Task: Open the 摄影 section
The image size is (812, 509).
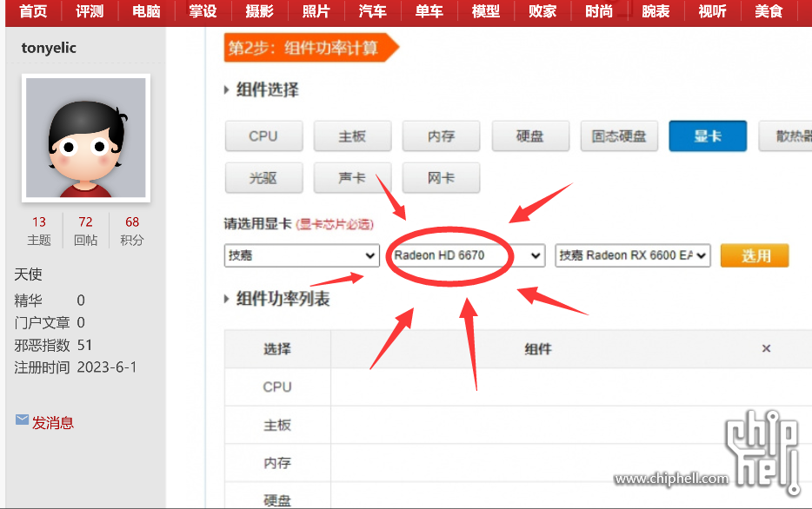Action: (x=259, y=11)
